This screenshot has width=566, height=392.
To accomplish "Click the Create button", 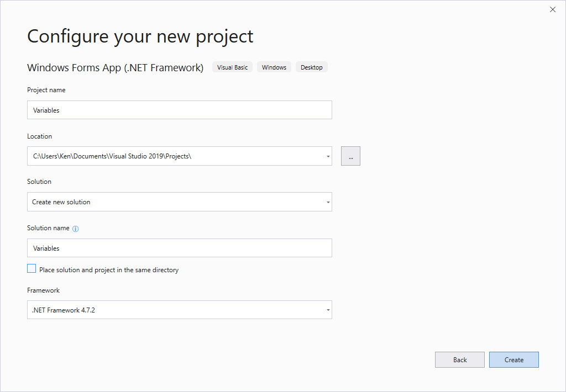I will tap(513, 359).
